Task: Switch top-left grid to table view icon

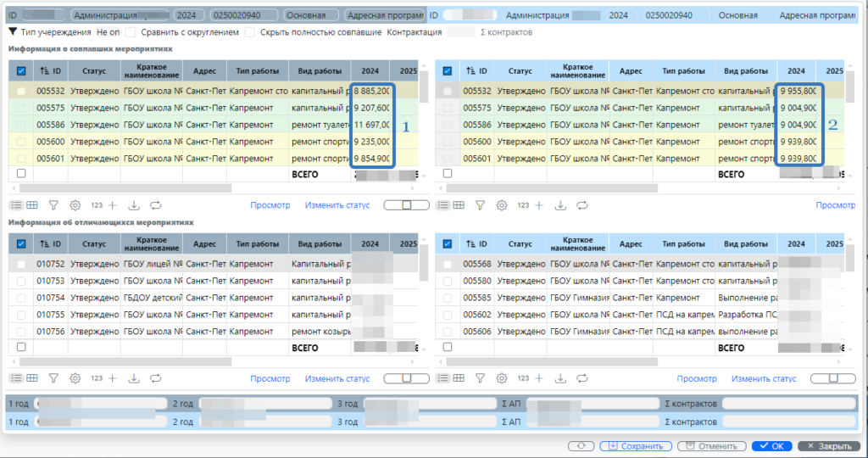Action: [31, 205]
